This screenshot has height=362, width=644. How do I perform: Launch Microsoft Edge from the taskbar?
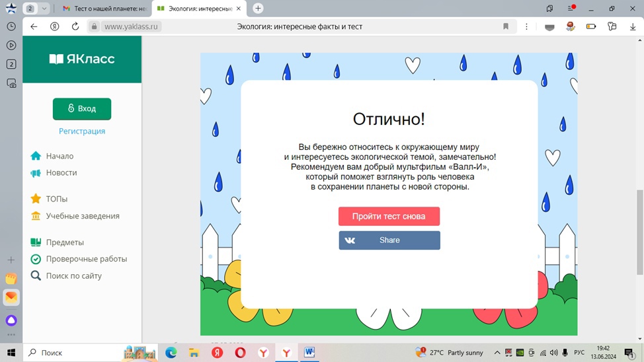point(171,353)
